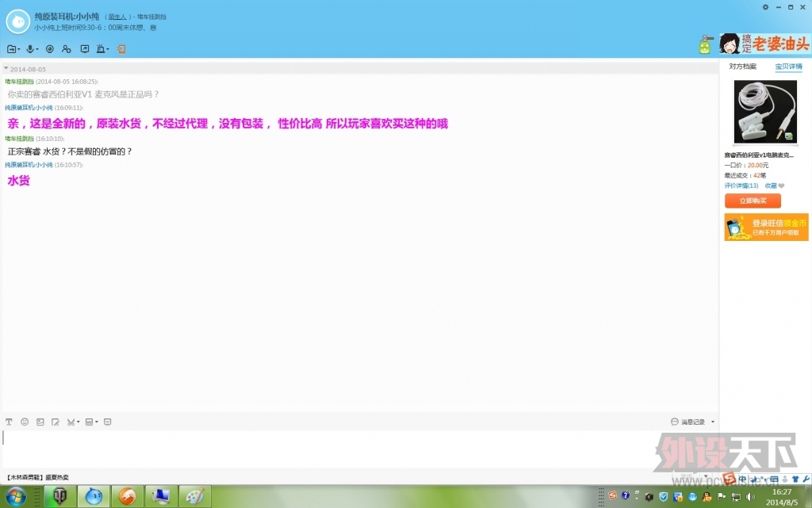Open the 消息记录 dropdown arrow
812x508 pixels.
pos(713,422)
